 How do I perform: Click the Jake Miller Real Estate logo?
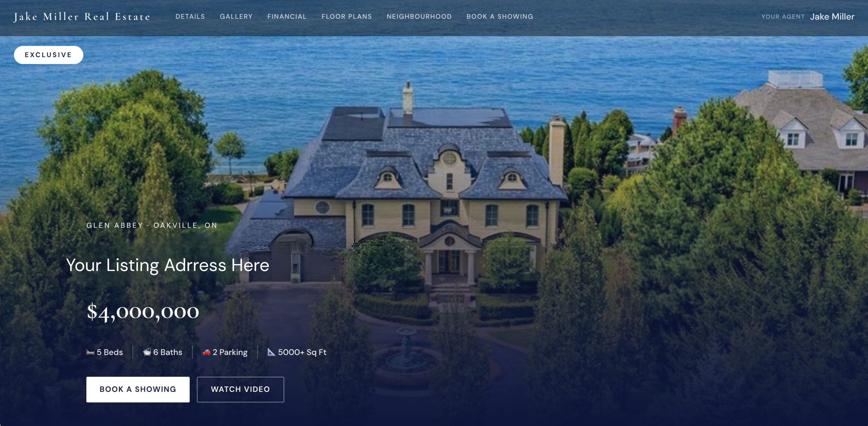82,17
